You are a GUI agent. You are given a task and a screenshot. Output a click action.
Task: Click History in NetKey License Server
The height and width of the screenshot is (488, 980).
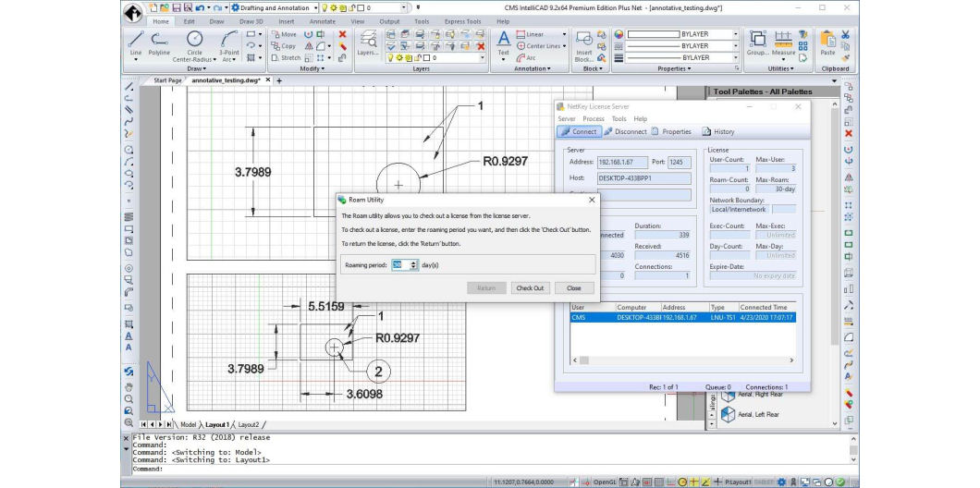coord(718,132)
